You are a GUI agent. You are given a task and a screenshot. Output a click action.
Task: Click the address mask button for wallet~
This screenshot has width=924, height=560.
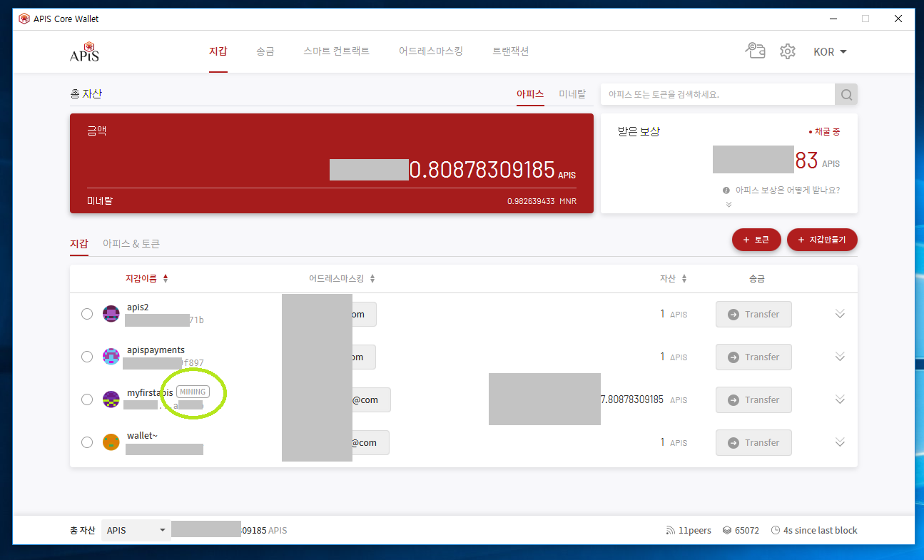[370, 442]
